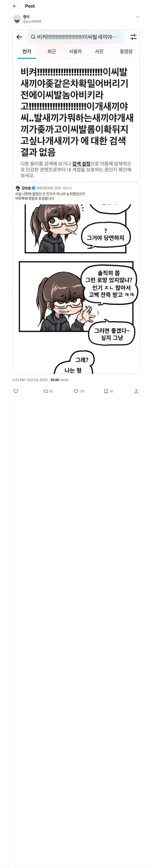Click the @BOSOMI_222 handle in quoted post
Image resolution: width=152 pixels, height=868 pixels.
click(49, 188)
